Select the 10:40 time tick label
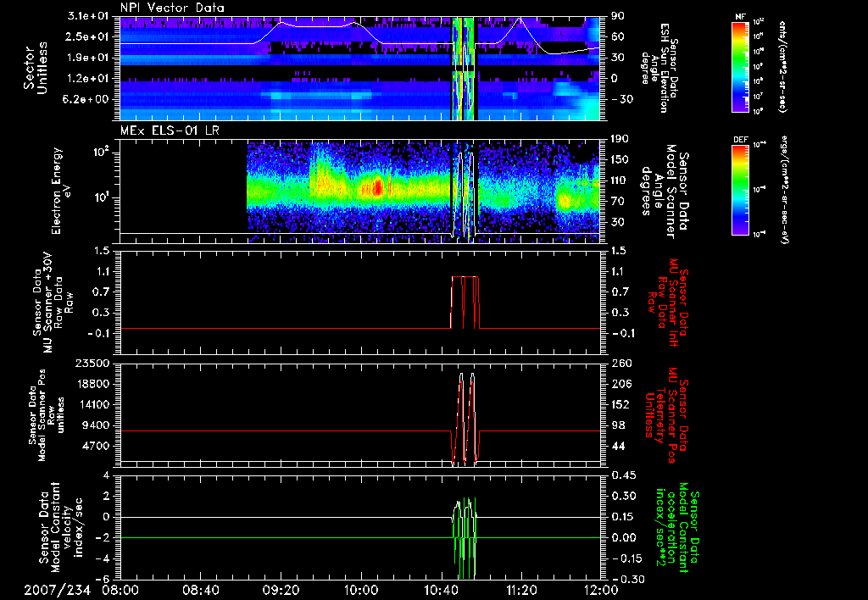Screen dimensions: 868x600 pyautogui.click(x=441, y=590)
